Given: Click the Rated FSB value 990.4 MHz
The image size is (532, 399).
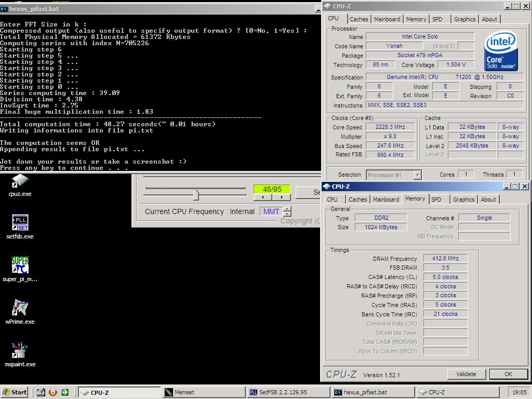Looking at the screenshot, I should tap(390, 155).
